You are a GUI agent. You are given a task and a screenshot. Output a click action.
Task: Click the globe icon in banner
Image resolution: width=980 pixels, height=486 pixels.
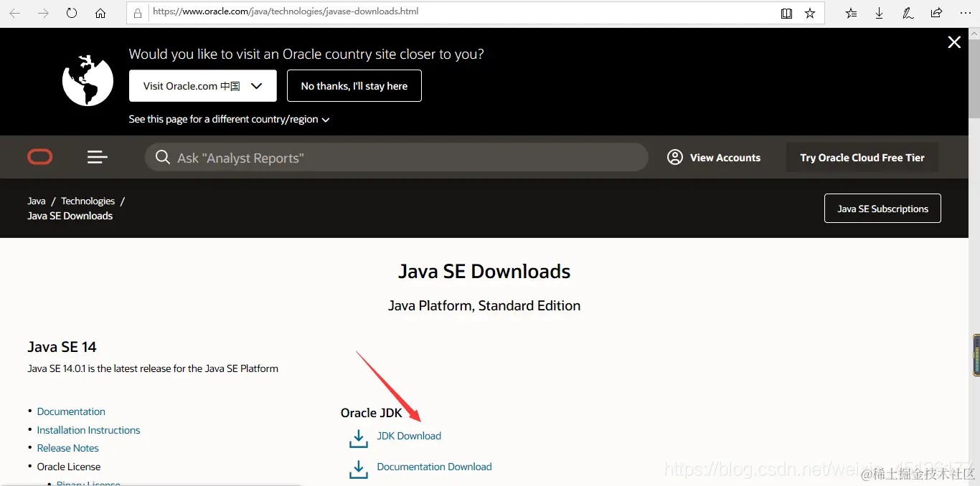coord(88,80)
